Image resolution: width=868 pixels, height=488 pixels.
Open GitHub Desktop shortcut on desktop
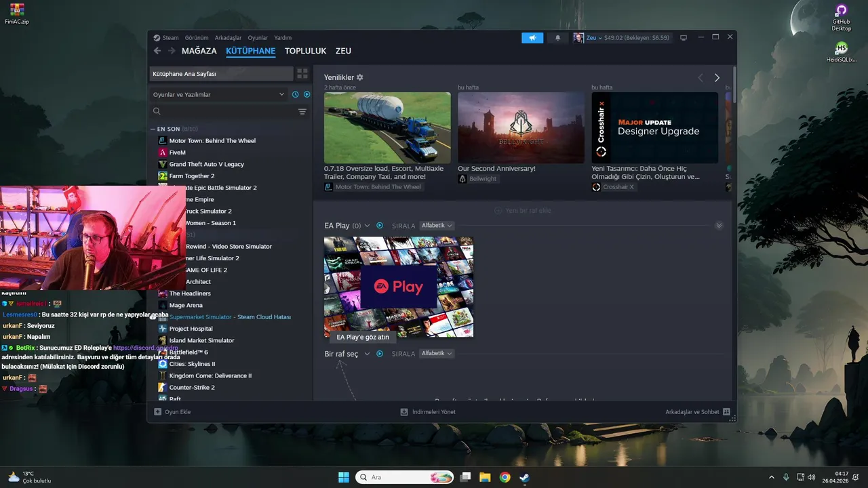842,17
